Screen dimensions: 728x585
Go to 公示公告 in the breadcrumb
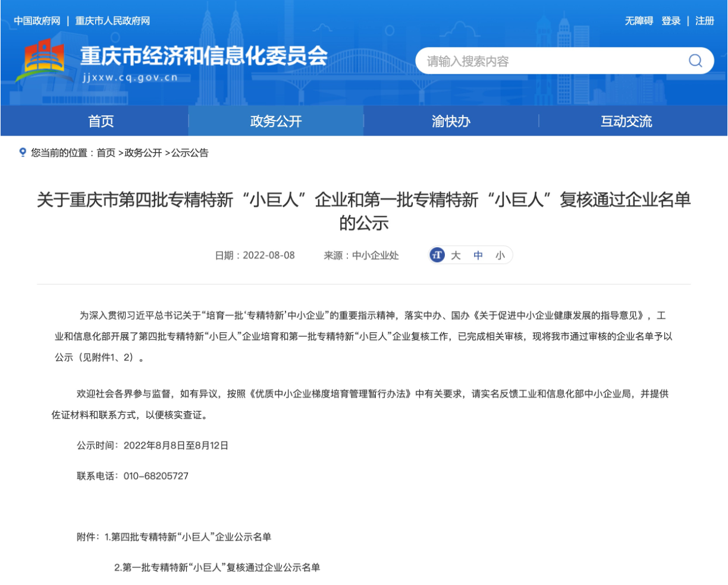190,153
